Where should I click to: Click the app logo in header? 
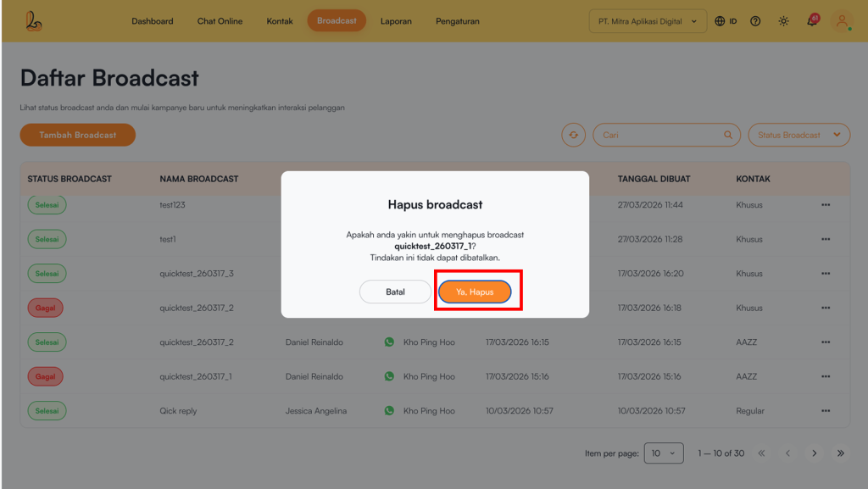(x=34, y=21)
